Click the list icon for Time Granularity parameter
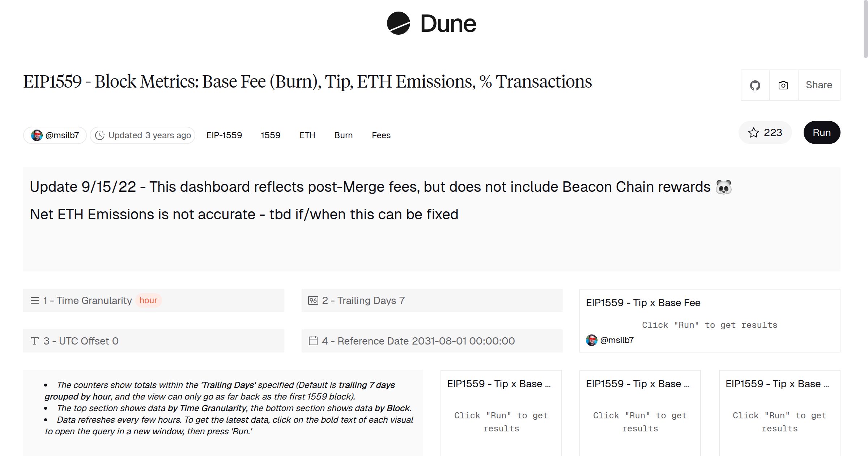This screenshot has height=456, width=868. click(34, 300)
